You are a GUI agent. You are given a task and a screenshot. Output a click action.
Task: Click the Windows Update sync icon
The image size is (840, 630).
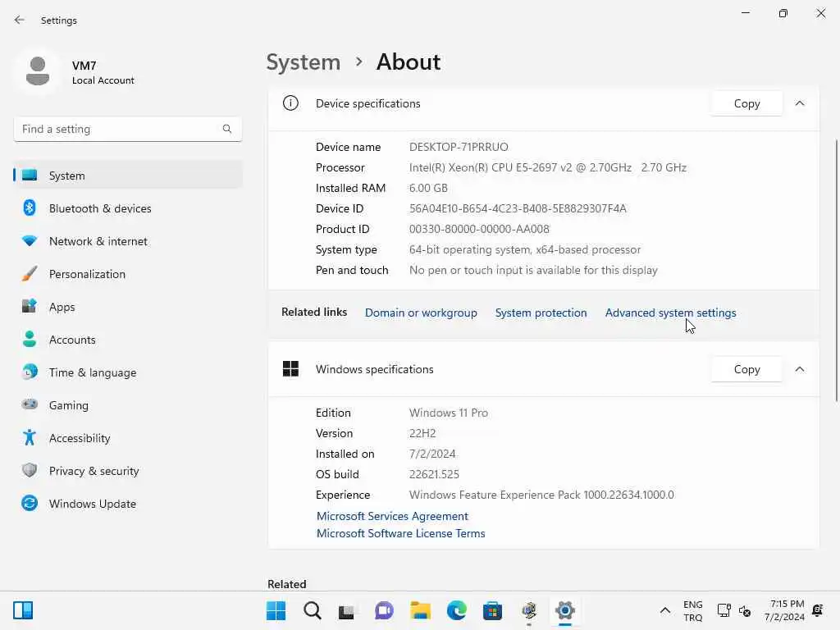(30, 503)
